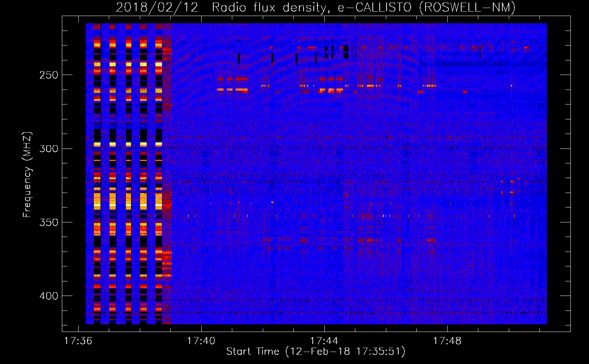
Task: Click the "400" frequency tick label
Action: pyautogui.click(x=49, y=296)
